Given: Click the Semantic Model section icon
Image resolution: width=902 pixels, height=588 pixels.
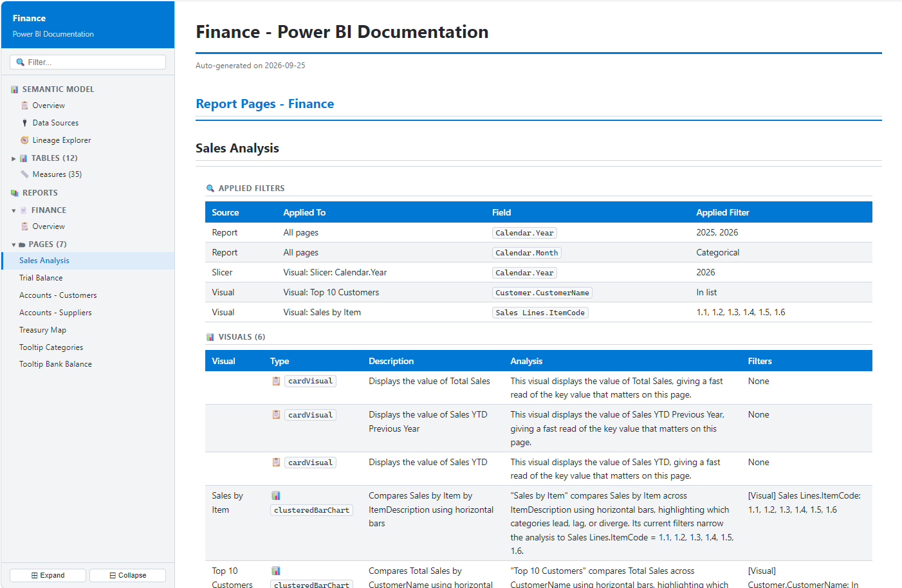Looking at the screenshot, I should (15, 89).
